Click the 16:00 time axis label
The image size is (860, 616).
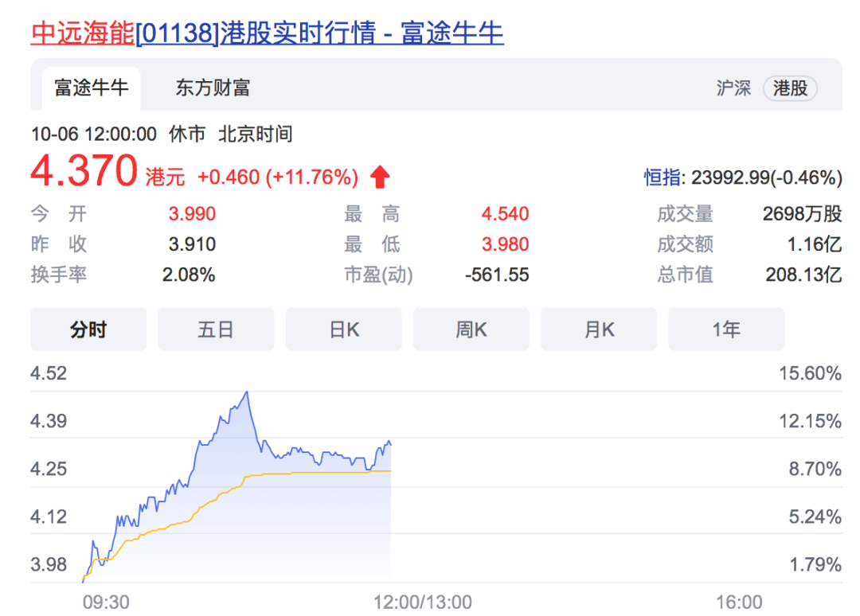point(739,602)
